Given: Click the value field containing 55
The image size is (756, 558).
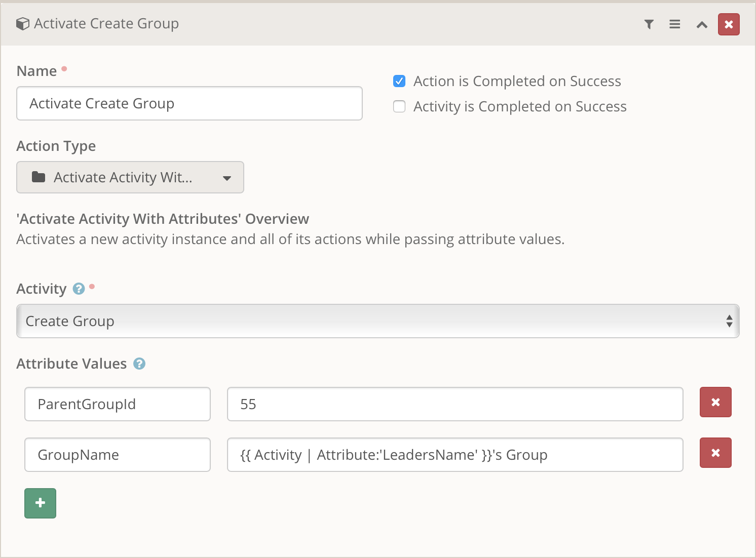Looking at the screenshot, I should [x=455, y=404].
